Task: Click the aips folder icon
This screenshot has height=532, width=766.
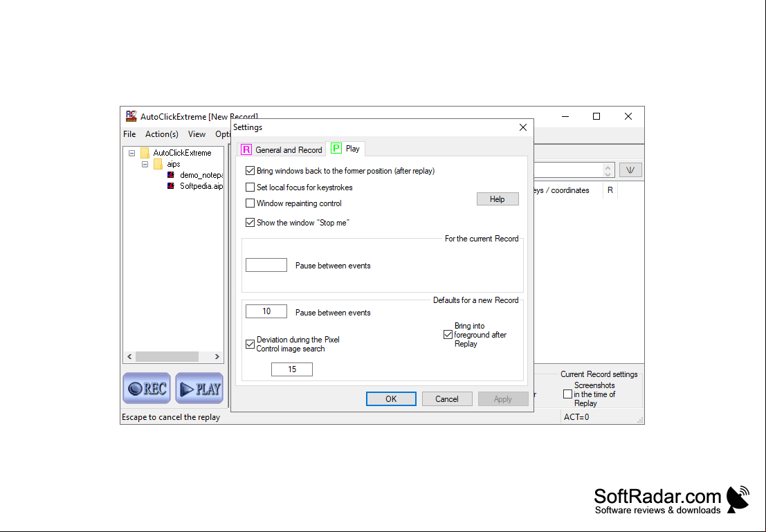Action: tap(158, 164)
